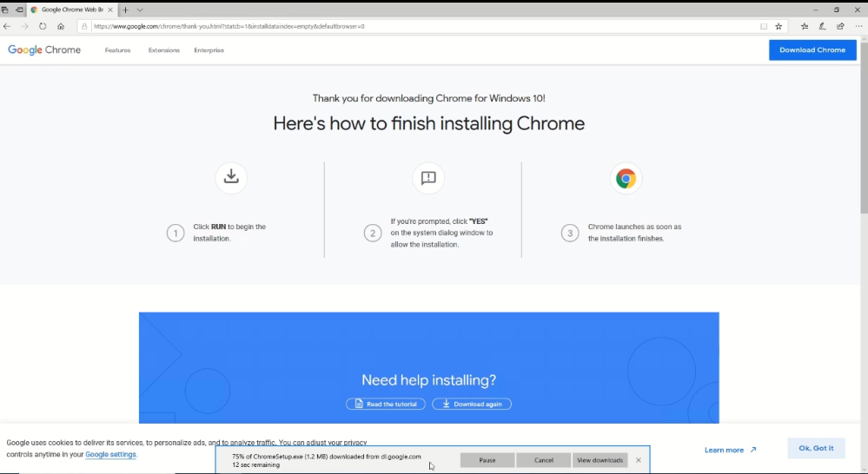Click the browser back arrow
The image size is (868, 474).
7,26
